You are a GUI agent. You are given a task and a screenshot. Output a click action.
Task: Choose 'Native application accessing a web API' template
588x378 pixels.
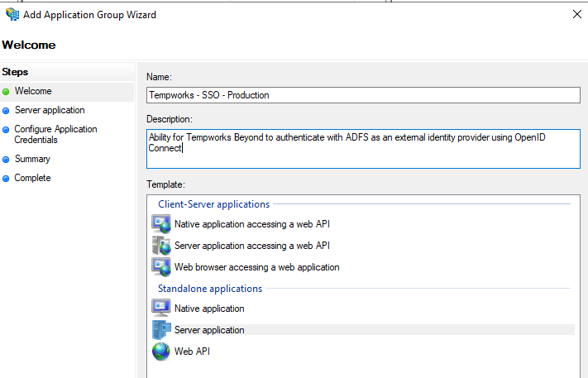252,224
